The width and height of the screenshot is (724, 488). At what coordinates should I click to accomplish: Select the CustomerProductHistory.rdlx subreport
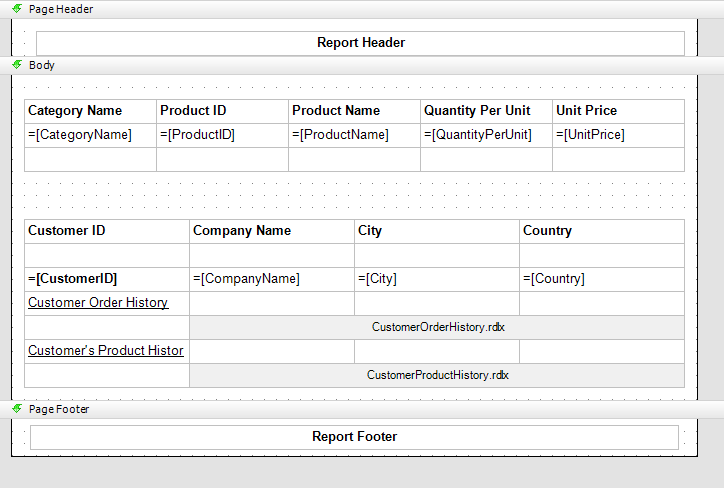tap(437, 375)
